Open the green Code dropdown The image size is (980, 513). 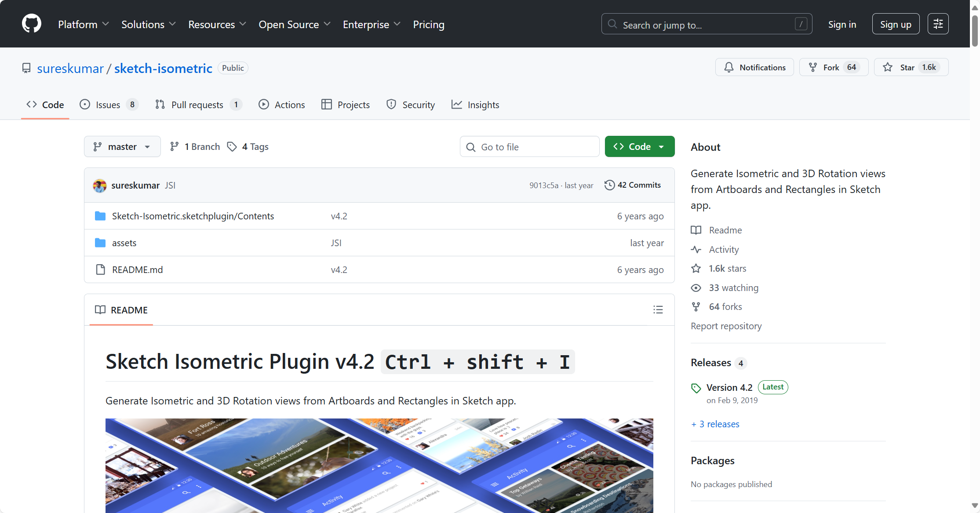point(639,147)
